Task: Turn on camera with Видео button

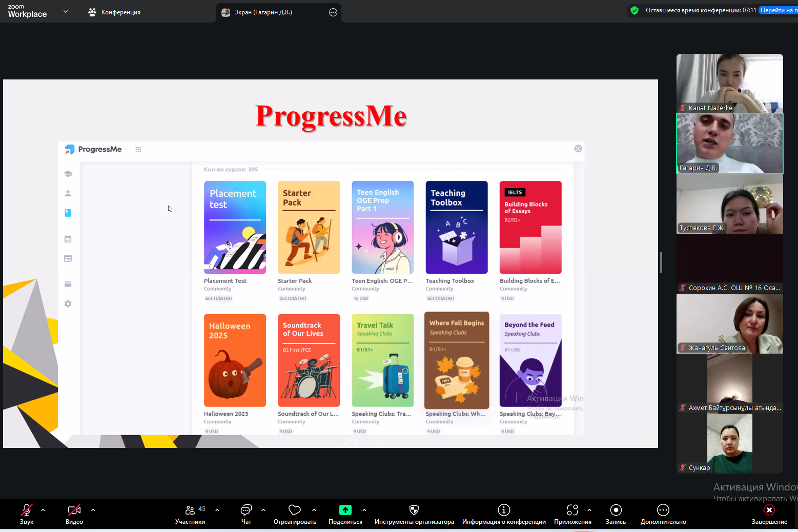Action: point(74,510)
